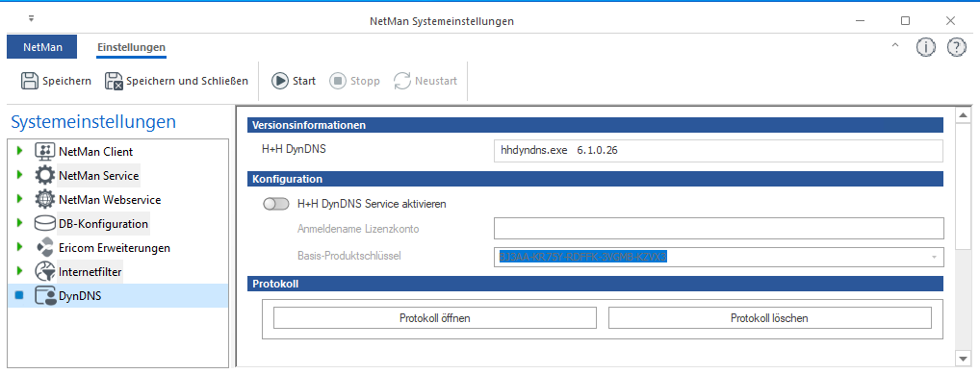Click the blue square marker beside DynDNS

pos(19,295)
